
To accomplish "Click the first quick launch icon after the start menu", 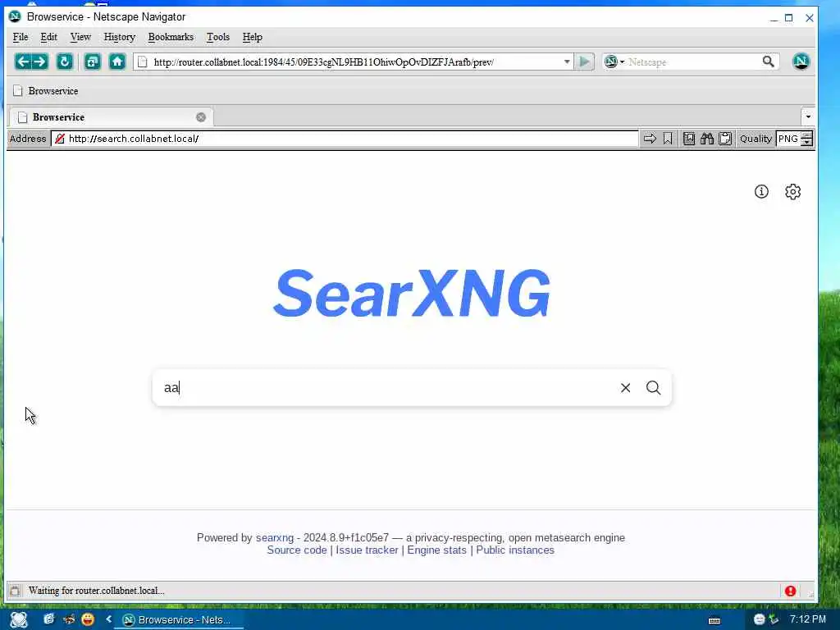I will pos(48,619).
